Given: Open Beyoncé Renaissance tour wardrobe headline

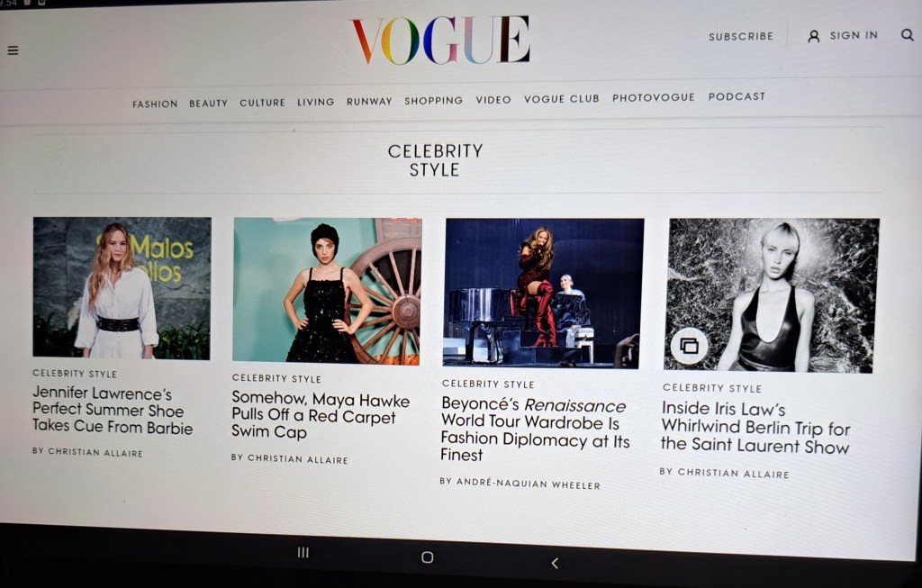Looking at the screenshot, I should pyautogui.click(x=535, y=430).
